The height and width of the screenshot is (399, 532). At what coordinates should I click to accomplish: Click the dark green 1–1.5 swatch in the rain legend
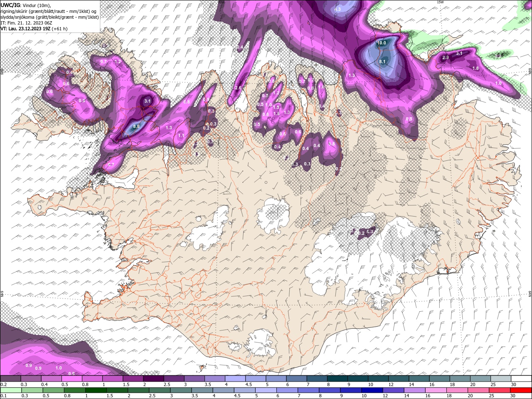[96, 390]
